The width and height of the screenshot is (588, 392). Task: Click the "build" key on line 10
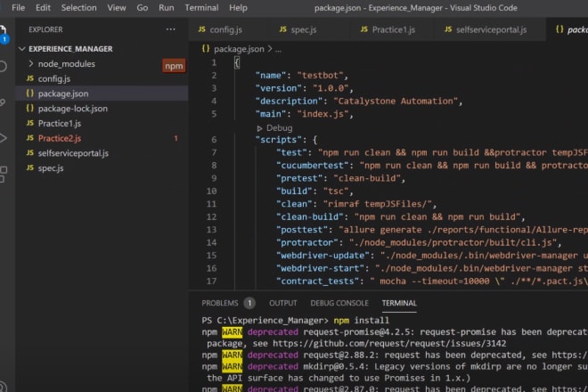(294, 191)
